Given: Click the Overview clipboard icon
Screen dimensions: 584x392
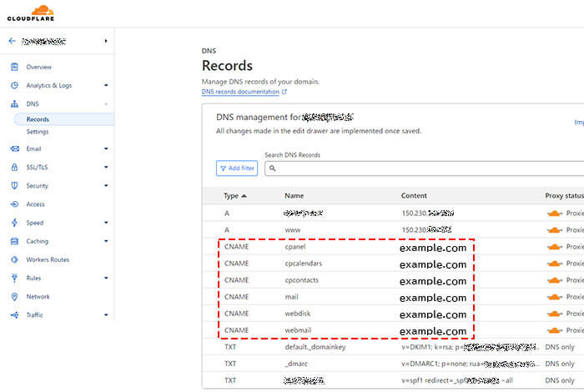Looking at the screenshot, I should pos(14,67).
